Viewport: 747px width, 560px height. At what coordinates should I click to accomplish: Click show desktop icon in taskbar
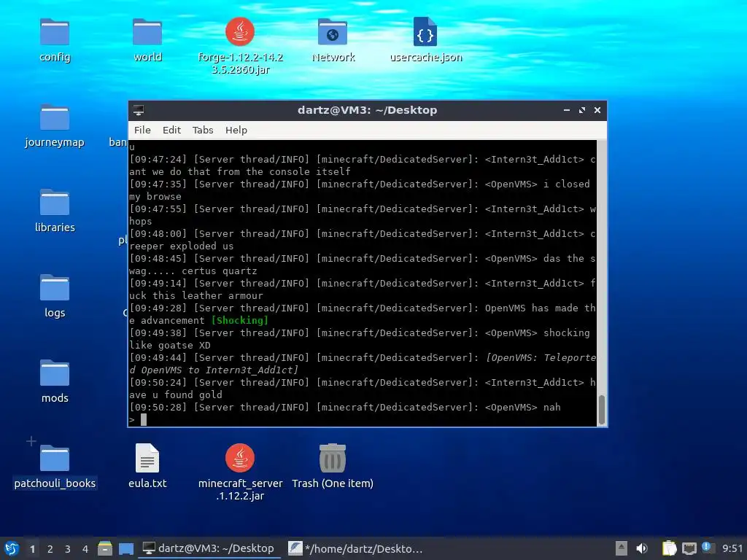coord(126,548)
